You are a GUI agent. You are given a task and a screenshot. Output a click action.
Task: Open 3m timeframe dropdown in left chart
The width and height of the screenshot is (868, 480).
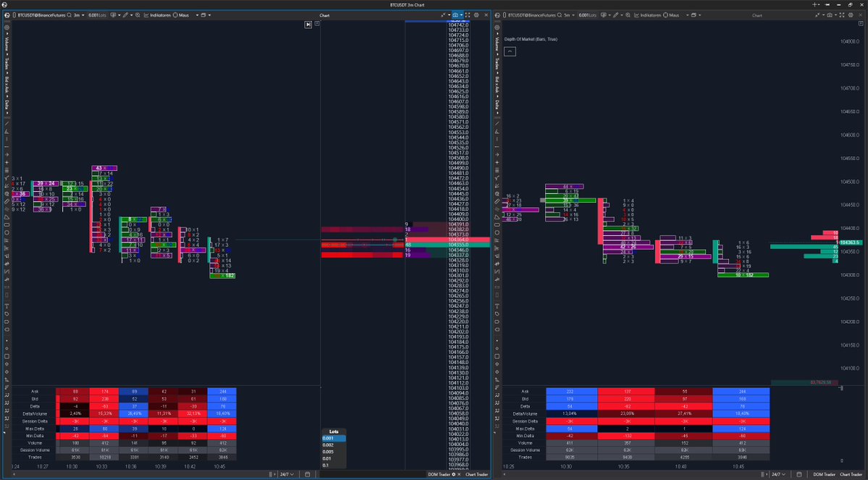click(78, 15)
